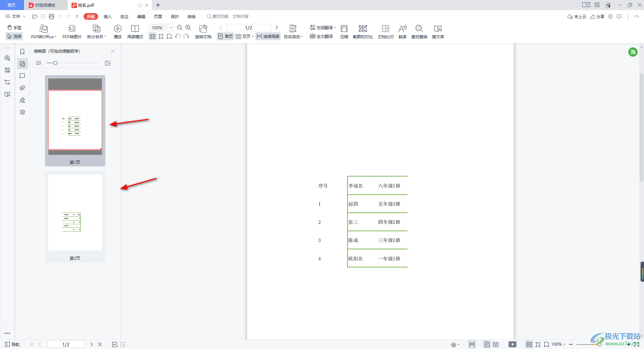Select the 第1页 thumbnail
The height and width of the screenshot is (349, 644).
coord(75,121)
